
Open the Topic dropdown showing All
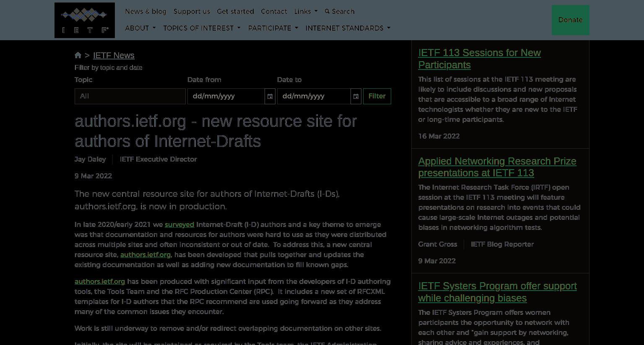point(130,96)
